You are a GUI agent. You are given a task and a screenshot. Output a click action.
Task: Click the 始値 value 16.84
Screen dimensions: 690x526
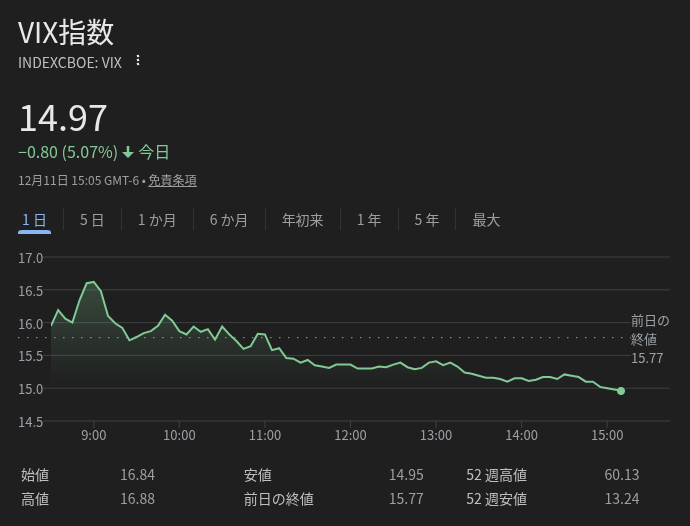pyautogui.click(x=138, y=475)
